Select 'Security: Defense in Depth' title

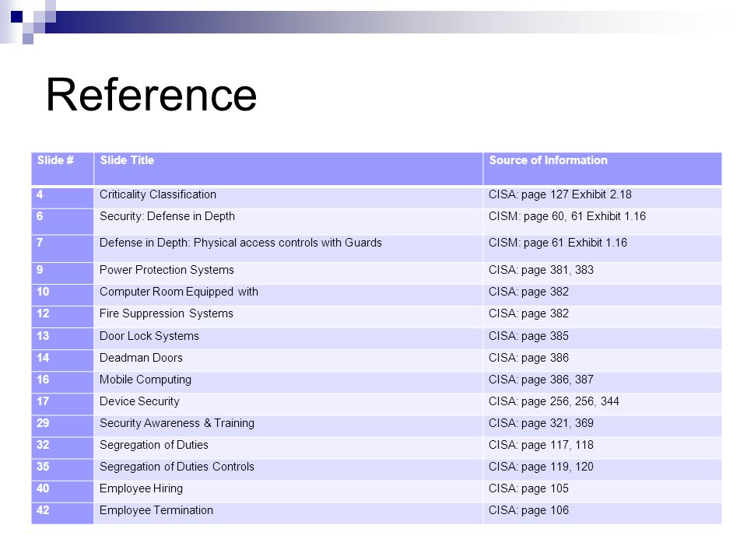pos(288,222)
